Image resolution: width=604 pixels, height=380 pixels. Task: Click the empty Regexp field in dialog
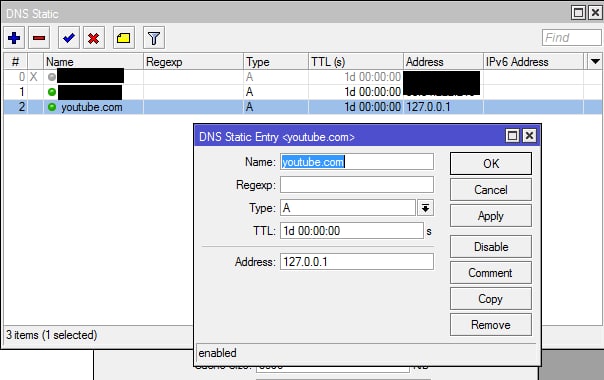point(357,185)
